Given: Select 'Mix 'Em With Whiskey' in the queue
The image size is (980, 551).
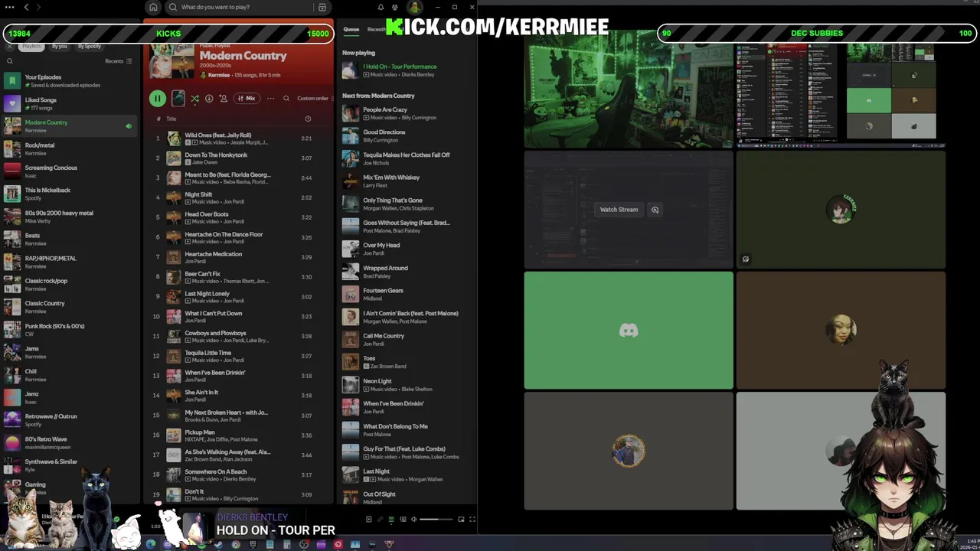Looking at the screenshot, I should 405,181.
